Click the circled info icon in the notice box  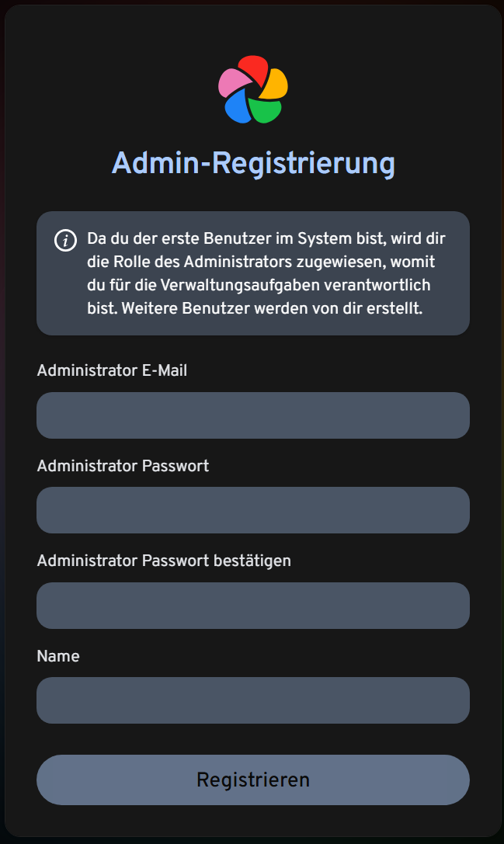tap(66, 240)
